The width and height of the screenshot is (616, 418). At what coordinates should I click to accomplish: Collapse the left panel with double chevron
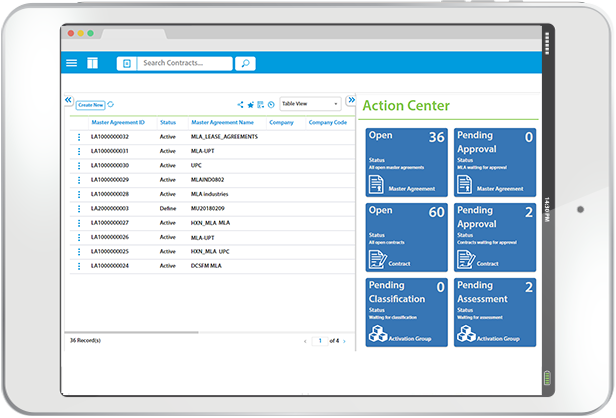[68, 100]
